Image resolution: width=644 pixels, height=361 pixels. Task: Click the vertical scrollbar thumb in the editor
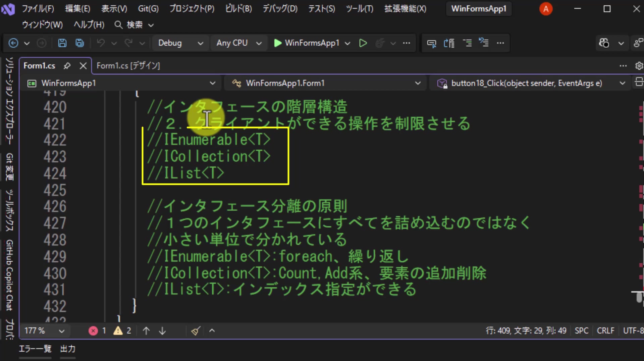coord(639,297)
